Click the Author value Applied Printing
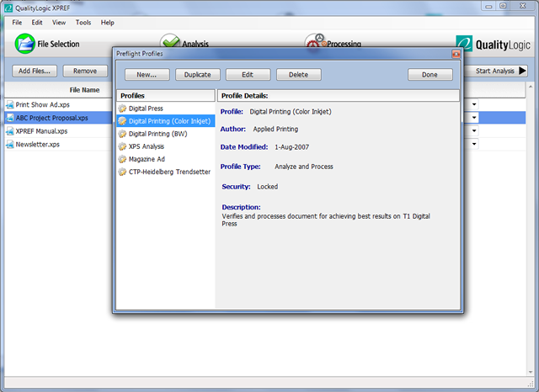The image size is (539, 392). [x=275, y=130]
